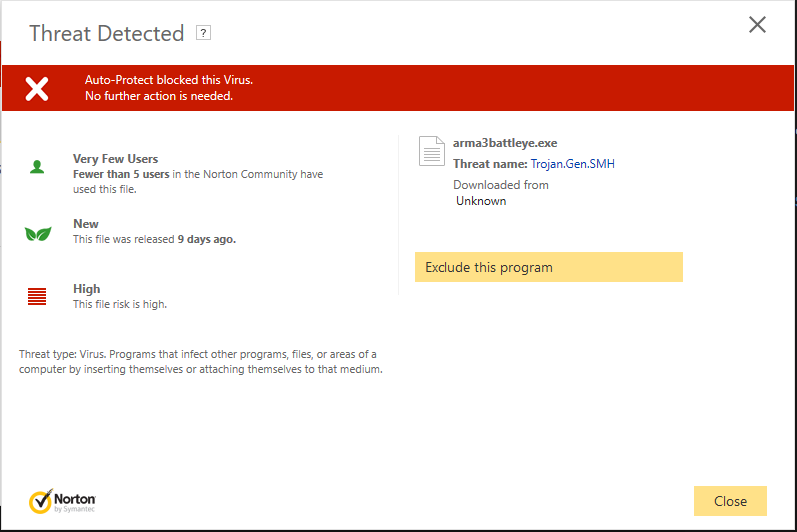
Task: Click the green leaves New icon
Action: 38,234
